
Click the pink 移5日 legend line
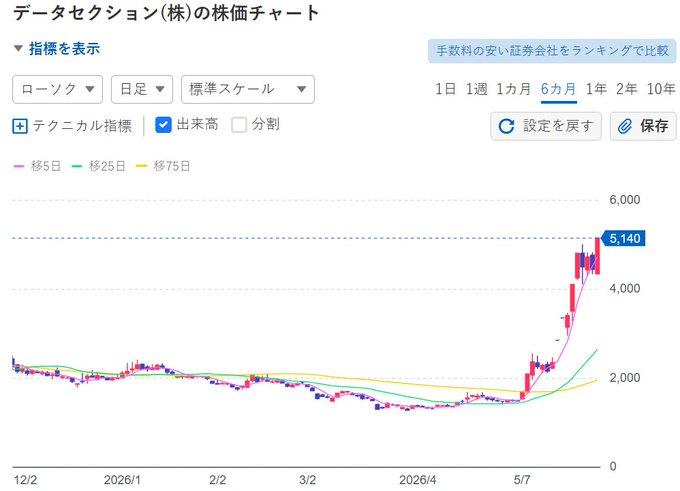coord(19,166)
